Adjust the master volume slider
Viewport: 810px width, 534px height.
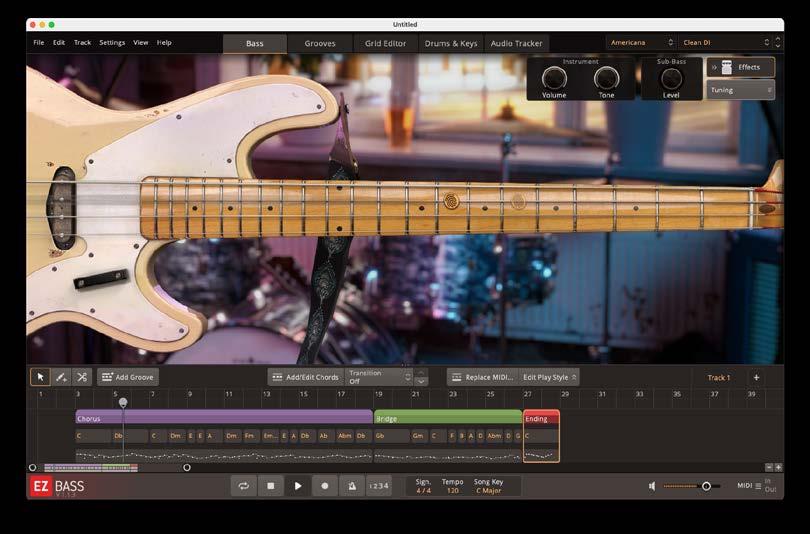coord(706,486)
